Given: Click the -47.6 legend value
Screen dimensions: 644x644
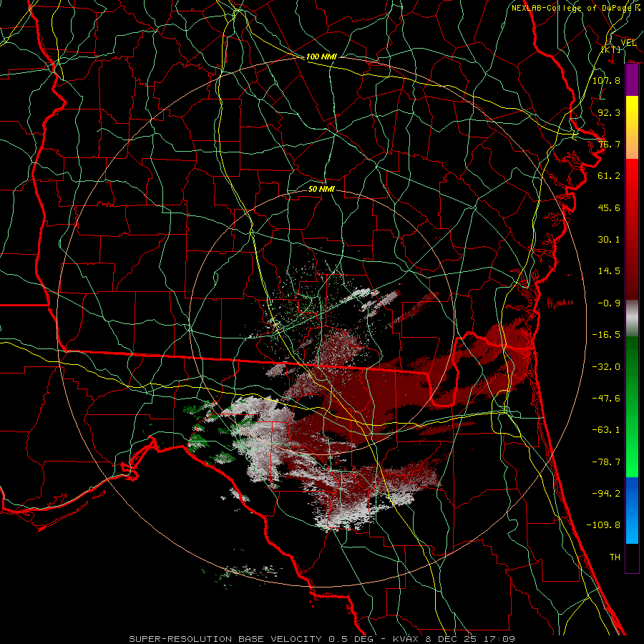Looking at the screenshot, I should pos(606,399).
